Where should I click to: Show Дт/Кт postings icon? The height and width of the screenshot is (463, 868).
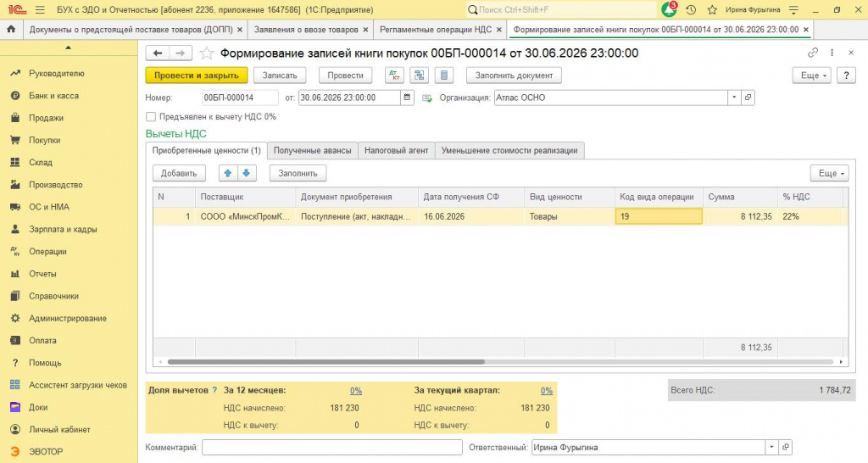point(395,75)
